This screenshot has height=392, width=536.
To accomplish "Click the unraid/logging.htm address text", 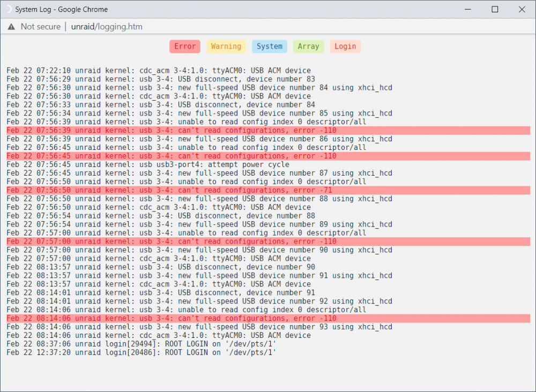I will tap(107, 27).
